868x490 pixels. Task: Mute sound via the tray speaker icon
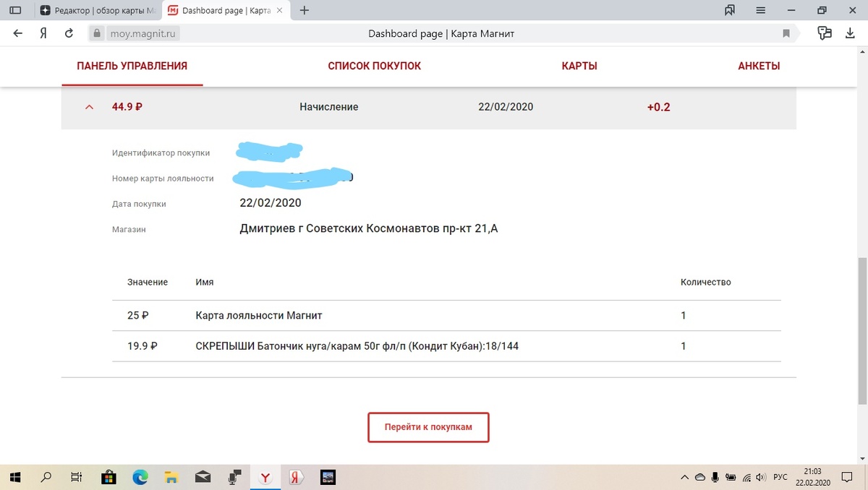[x=760, y=477]
